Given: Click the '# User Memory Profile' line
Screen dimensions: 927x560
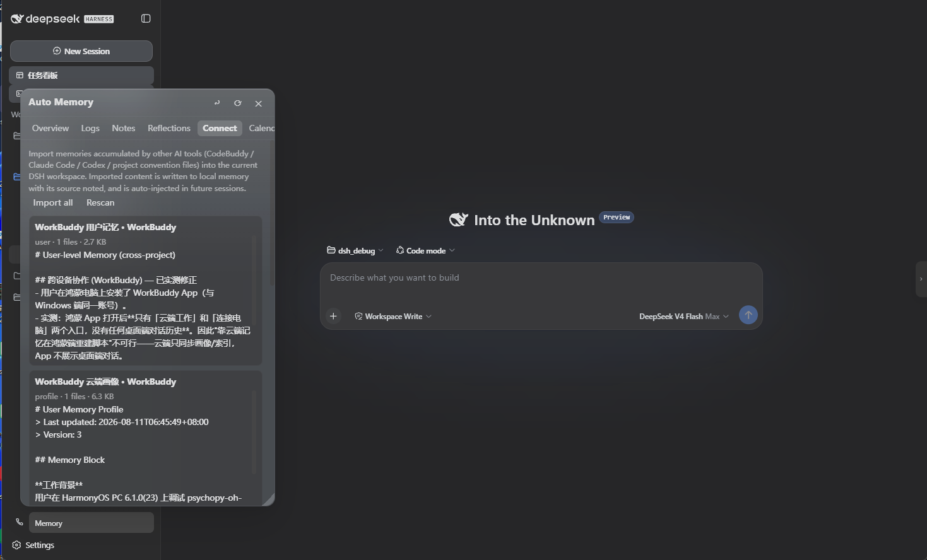Looking at the screenshot, I should tap(79, 409).
